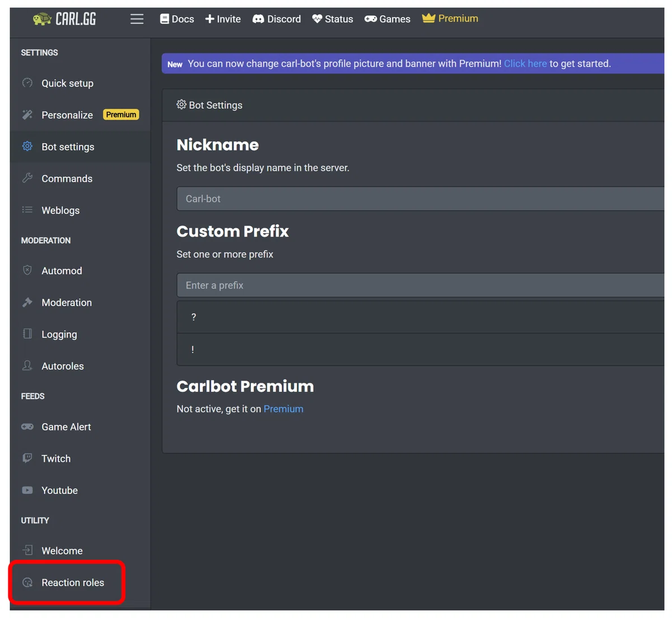Open Game Alert feed settings
This screenshot has height=618, width=672.
tap(66, 427)
